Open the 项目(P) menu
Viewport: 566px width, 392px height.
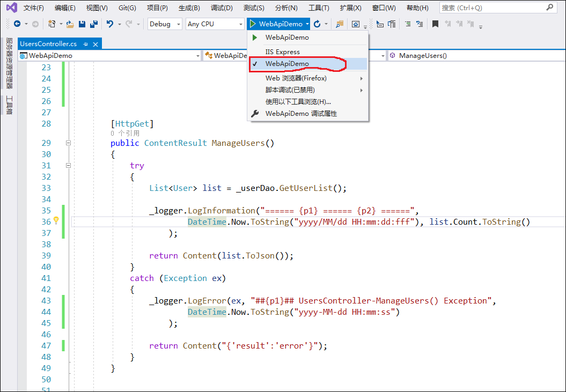click(157, 8)
